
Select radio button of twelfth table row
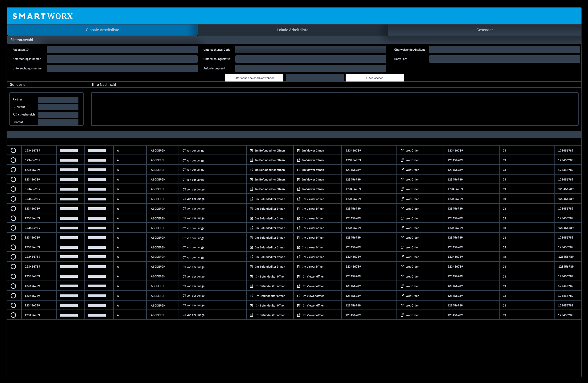pyautogui.click(x=13, y=257)
